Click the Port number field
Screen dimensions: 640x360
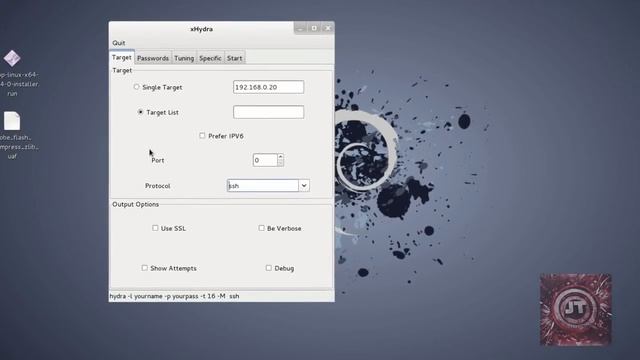click(265, 160)
